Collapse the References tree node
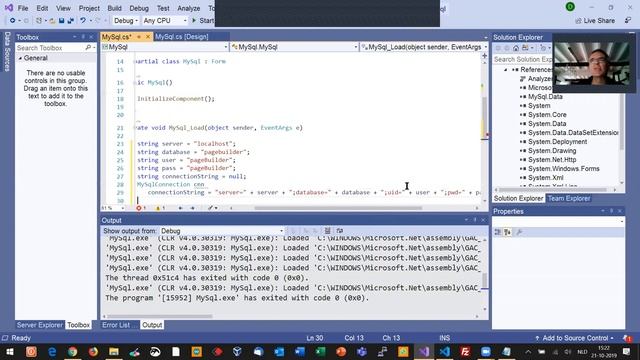Viewport: 640px width, 360px height. [505, 70]
